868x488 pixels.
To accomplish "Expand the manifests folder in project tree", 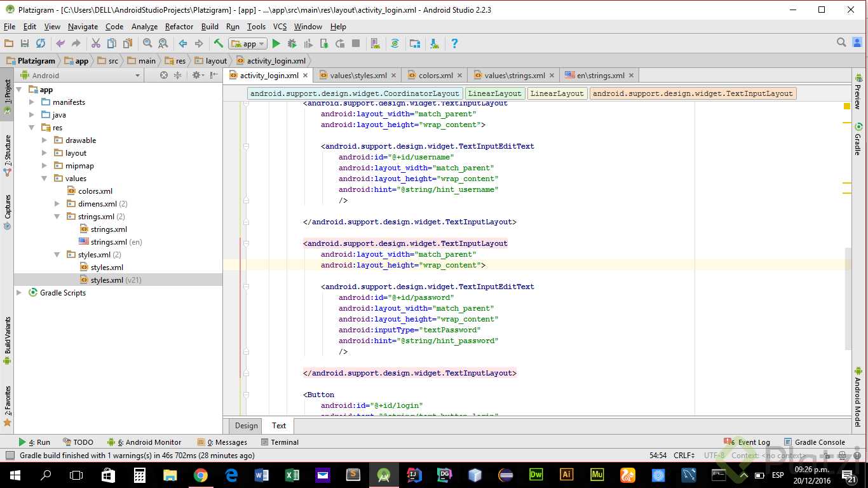I will click(32, 102).
